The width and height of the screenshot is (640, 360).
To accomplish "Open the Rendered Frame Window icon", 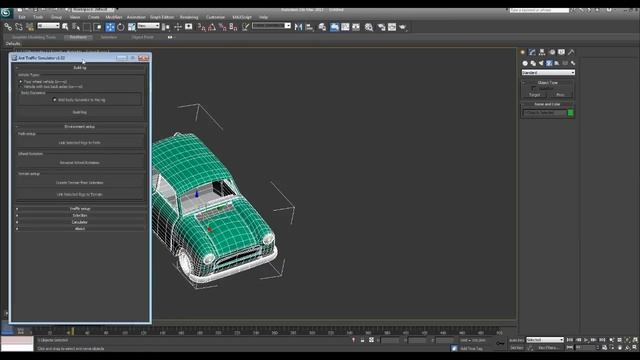I will coord(392,27).
